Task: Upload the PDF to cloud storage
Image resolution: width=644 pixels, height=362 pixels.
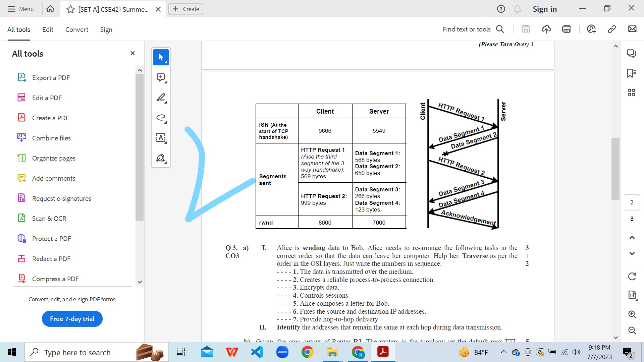Action: [x=546, y=29]
